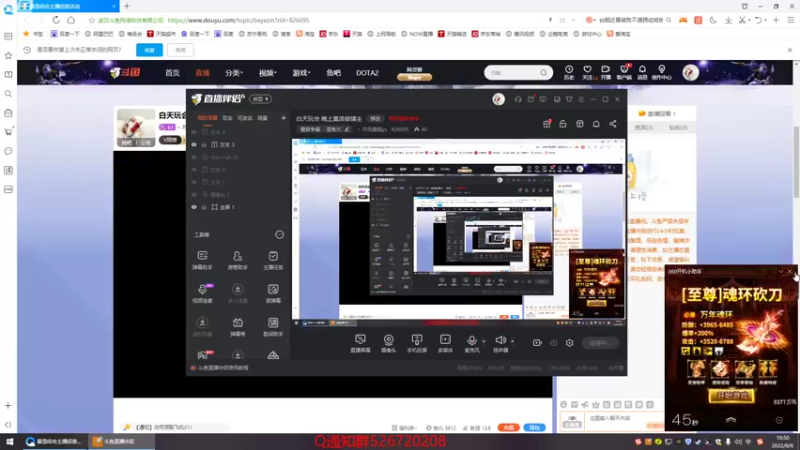
Task: Open Windows Start button
Action: 9,441
